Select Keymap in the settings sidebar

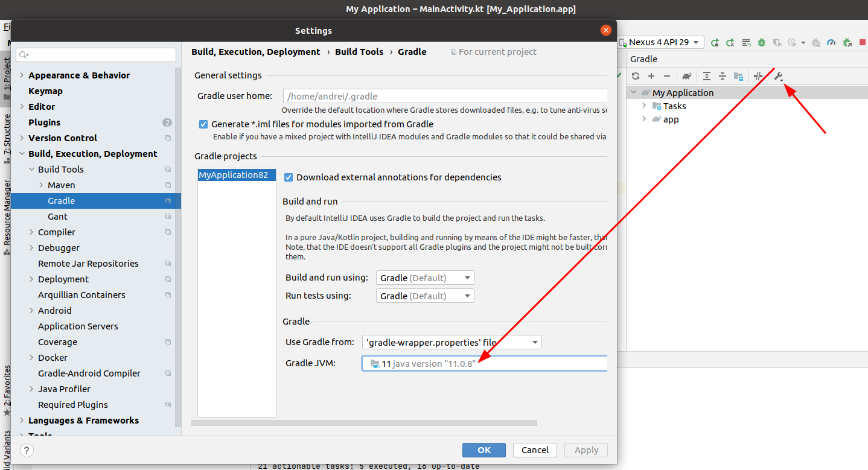[x=45, y=91]
